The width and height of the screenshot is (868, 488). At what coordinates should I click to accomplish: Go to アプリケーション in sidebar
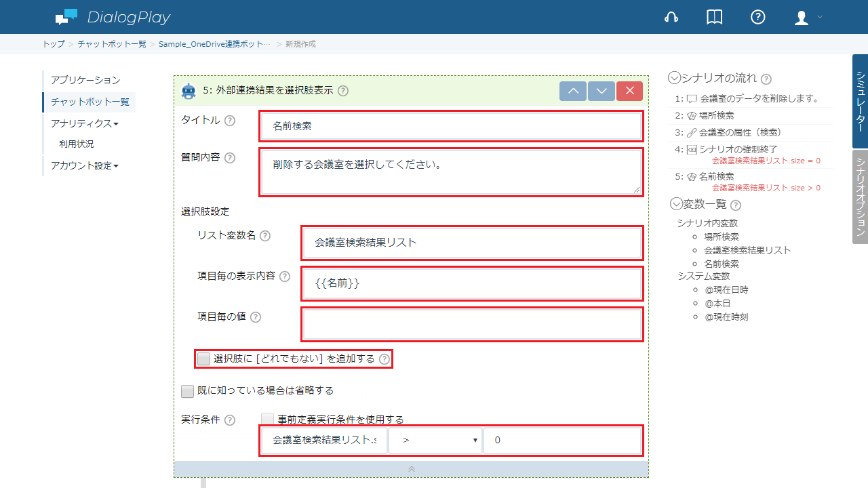[x=85, y=81]
